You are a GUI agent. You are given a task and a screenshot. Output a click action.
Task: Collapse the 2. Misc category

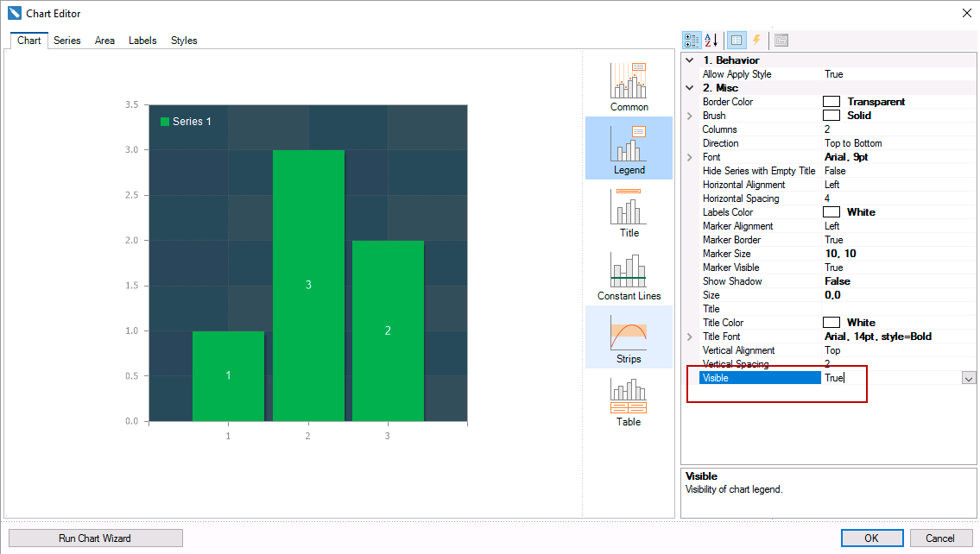(x=689, y=88)
